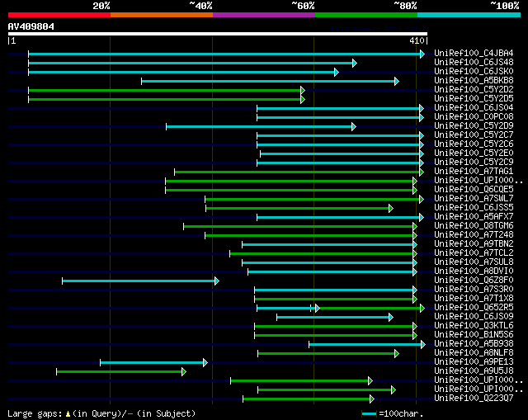Click the green arrowhead of UniRef100_A9U5J8

(x=183, y=372)
